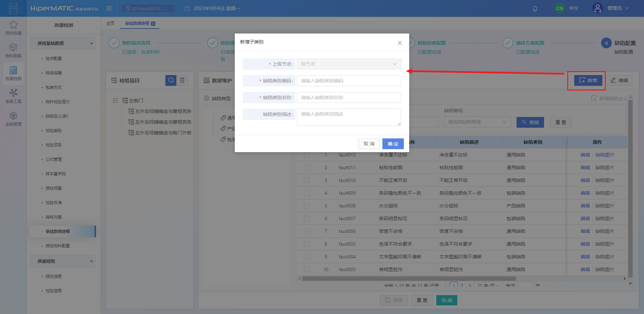Check the box for row fault006

click(307, 231)
